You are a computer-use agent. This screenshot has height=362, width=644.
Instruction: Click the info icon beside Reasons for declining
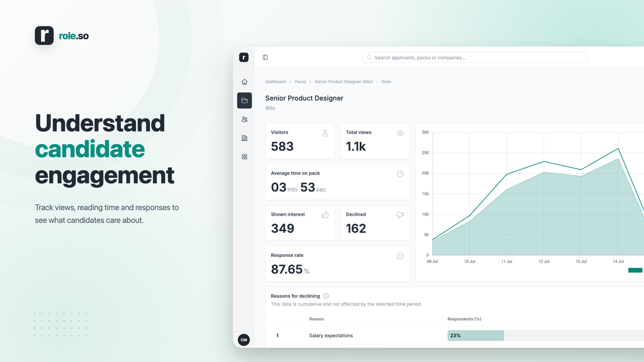click(x=326, y=296)
